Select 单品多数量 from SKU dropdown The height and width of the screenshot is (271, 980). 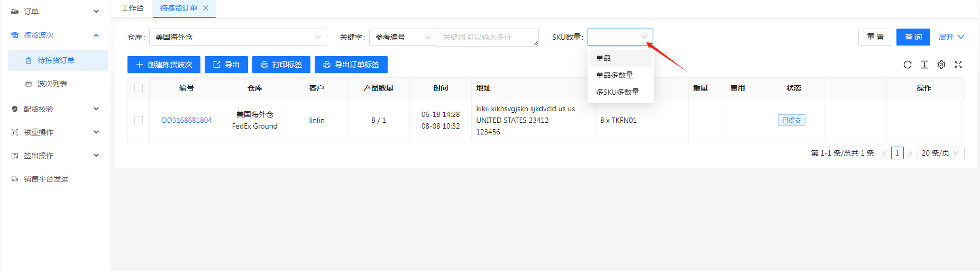pos(615,75)
